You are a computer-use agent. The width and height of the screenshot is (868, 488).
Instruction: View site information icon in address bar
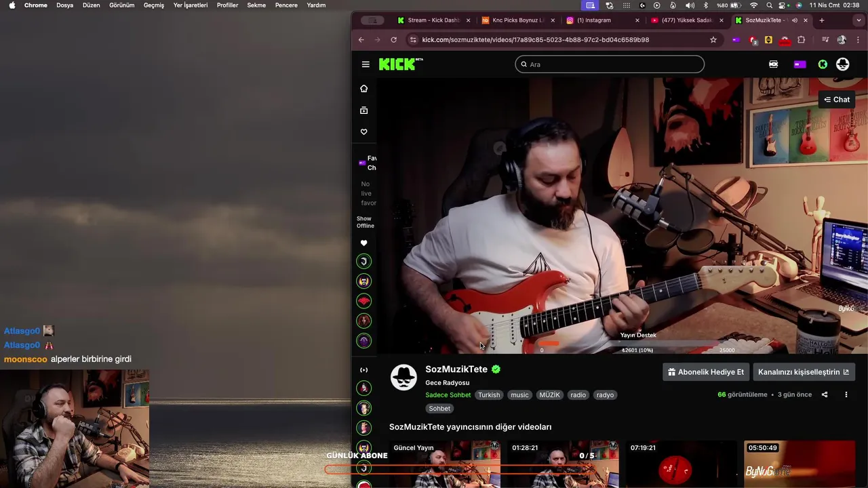[x=413, y=40]
